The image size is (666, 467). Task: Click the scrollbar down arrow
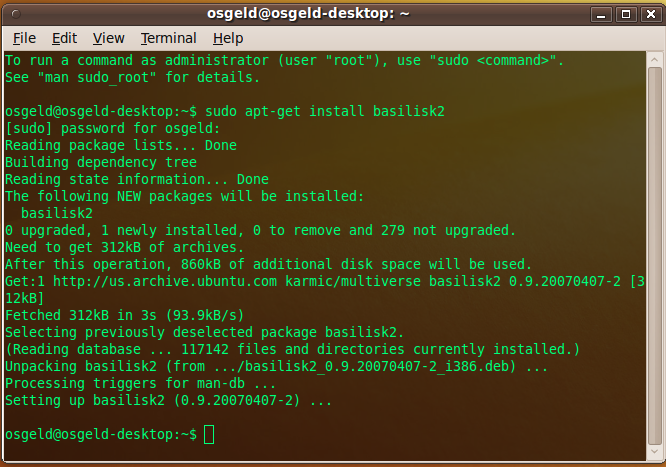tap(655, 452)
